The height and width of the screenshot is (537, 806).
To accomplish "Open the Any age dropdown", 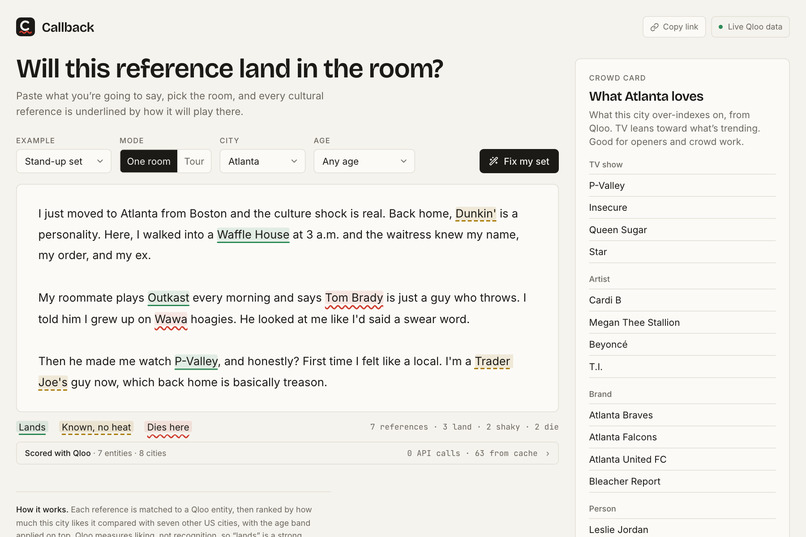I will (x=364, y=161).
